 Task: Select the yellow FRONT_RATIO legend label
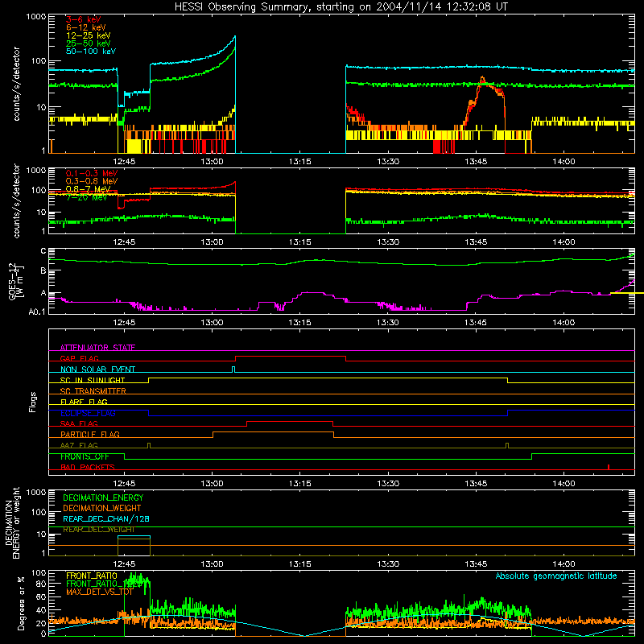coord(92,576)
